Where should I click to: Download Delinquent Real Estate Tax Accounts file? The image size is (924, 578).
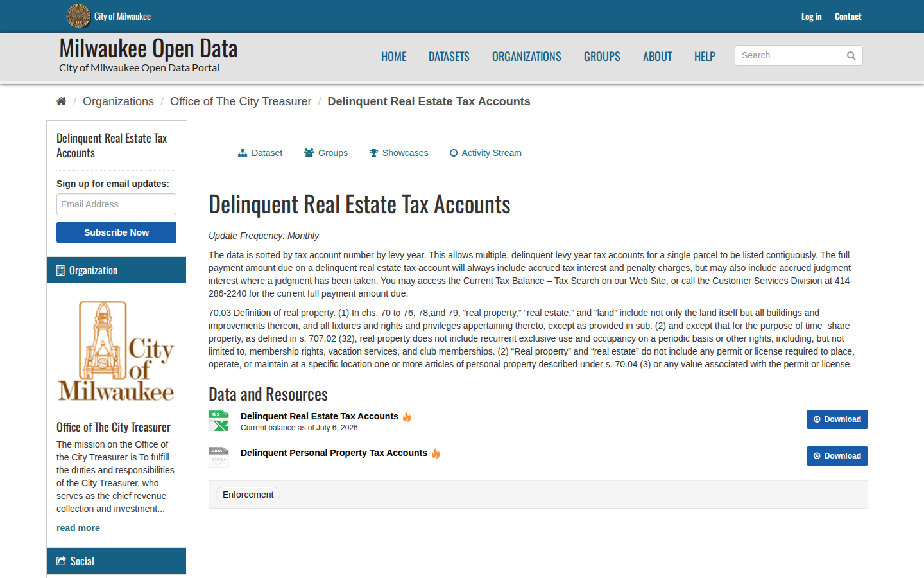(x=837, y=419)
